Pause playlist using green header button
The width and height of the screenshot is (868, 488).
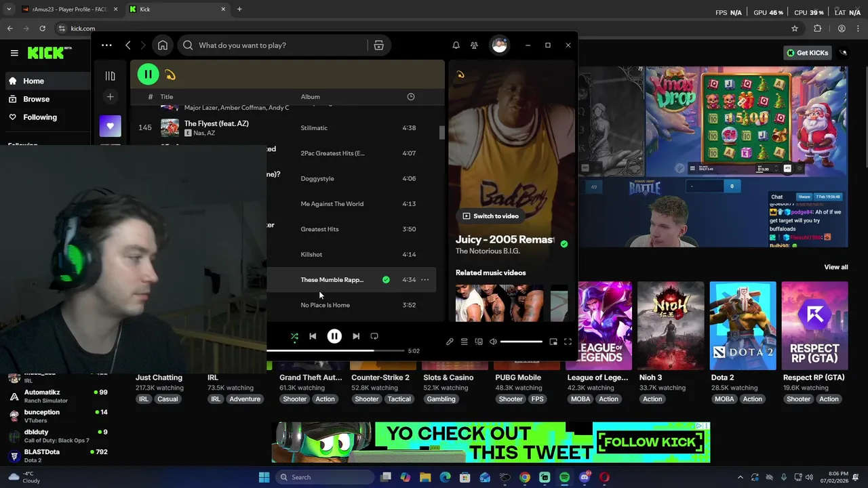click(148, 75)
